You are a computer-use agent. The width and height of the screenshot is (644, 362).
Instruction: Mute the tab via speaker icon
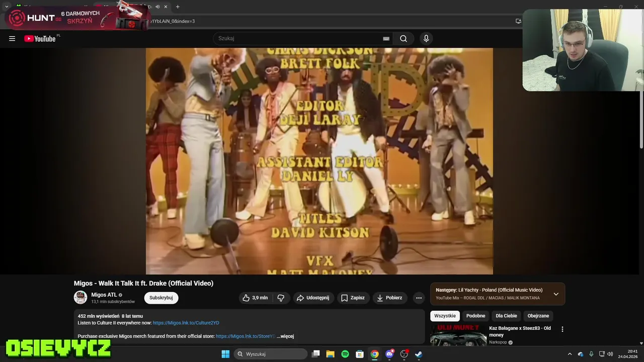tap(157, 7)
